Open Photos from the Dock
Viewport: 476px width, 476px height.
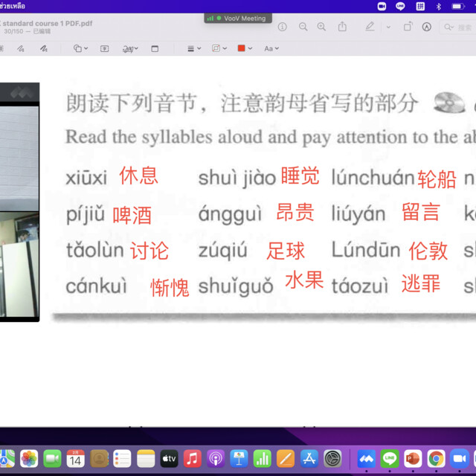pyautogui.click(x=29, y=458)
